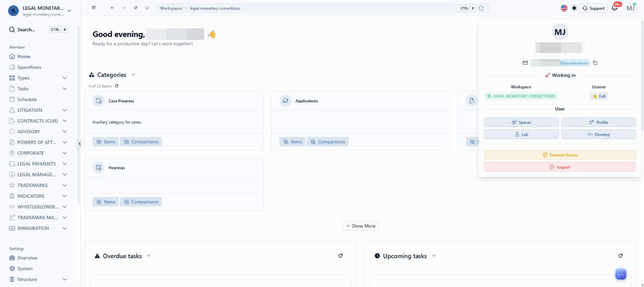Screen dimensions: 644x287
Task: Click Workspaces breadcrumb link
Action: click(x=171, y=8)
